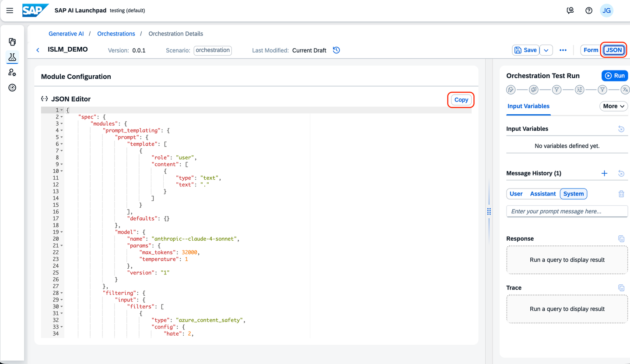The height and width of the screenshot is (364, 630).
Task: Open the user administration sidebar icon
Action: pyautogui.click(x=12, y=73)
